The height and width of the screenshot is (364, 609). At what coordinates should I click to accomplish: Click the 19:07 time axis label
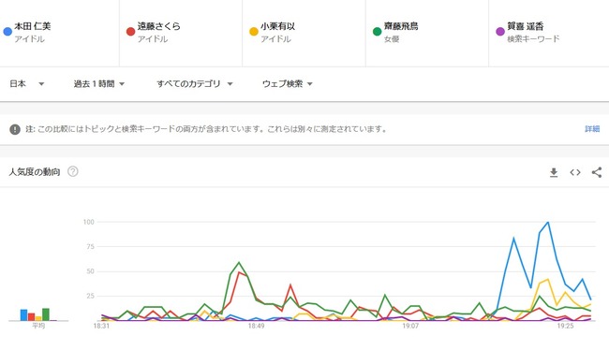click(x=410, y=326)
